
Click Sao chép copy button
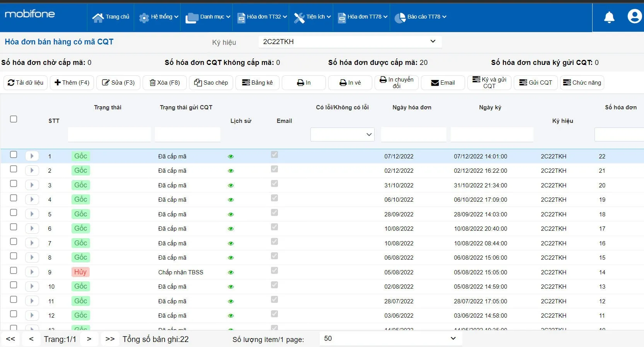211,83
